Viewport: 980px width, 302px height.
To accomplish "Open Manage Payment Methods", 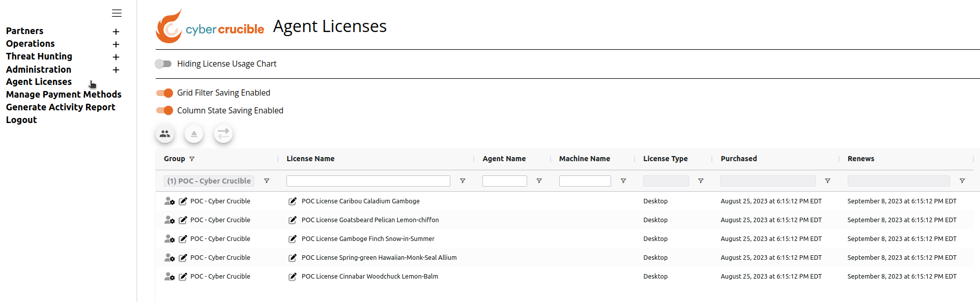I will coord(64,95).
